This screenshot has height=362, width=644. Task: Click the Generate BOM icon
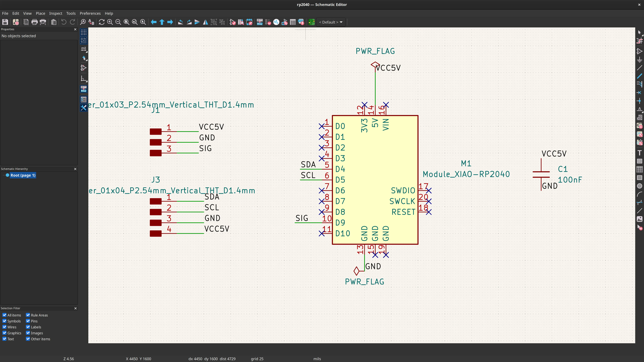pyautogui.click(x=301, y=22)
